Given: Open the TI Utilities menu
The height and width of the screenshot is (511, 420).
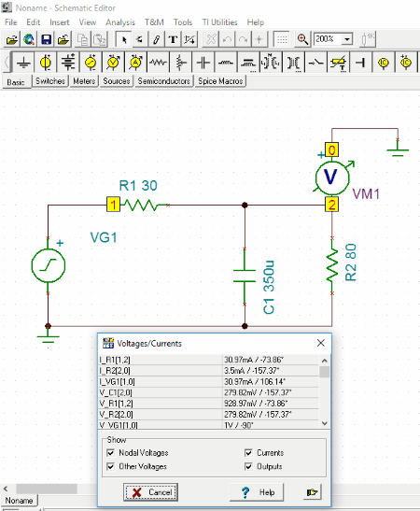Looking at the screenshot, I should click(219, 22).
